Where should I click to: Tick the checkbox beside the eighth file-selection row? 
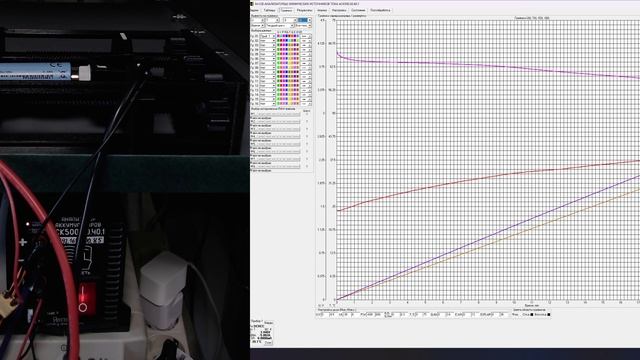(307, 166)
